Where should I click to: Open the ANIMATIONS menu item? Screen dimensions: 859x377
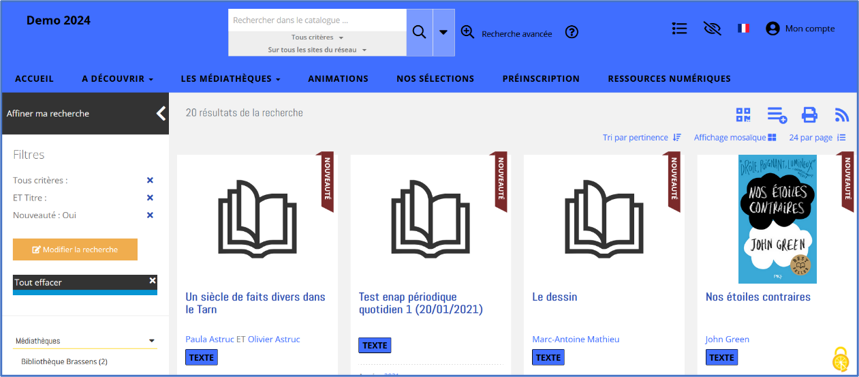pos(338,79)
